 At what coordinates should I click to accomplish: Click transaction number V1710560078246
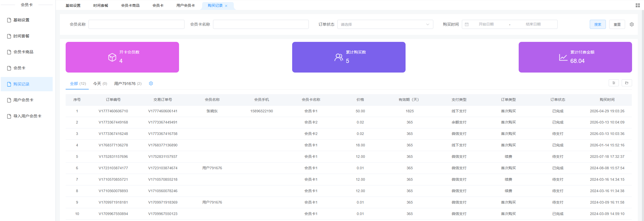163,191
